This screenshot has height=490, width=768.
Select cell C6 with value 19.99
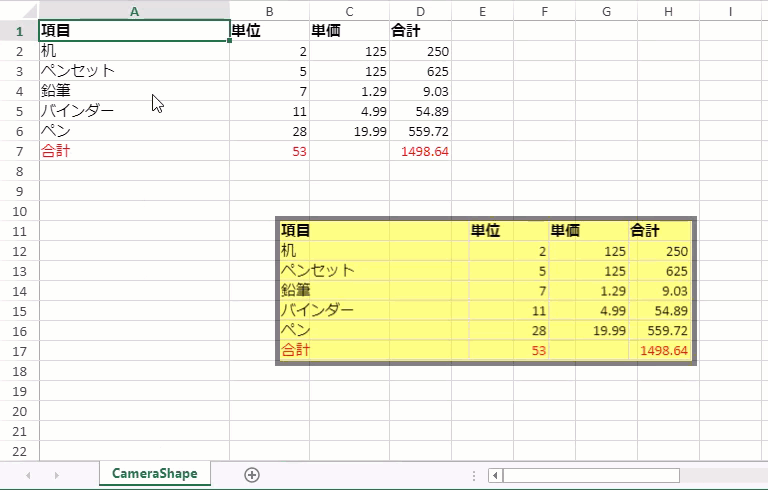(x=349, y=131)
